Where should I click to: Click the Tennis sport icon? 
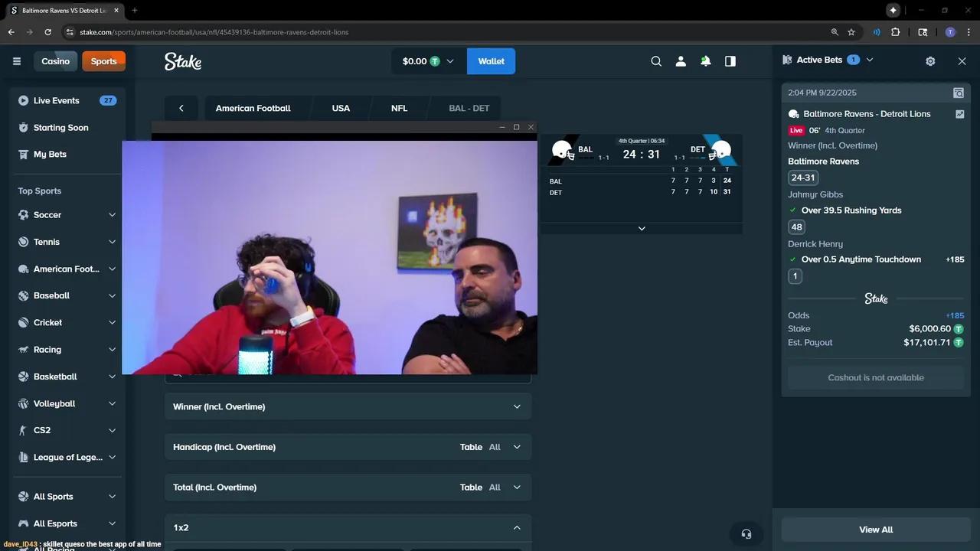click(x=23, y=242)
